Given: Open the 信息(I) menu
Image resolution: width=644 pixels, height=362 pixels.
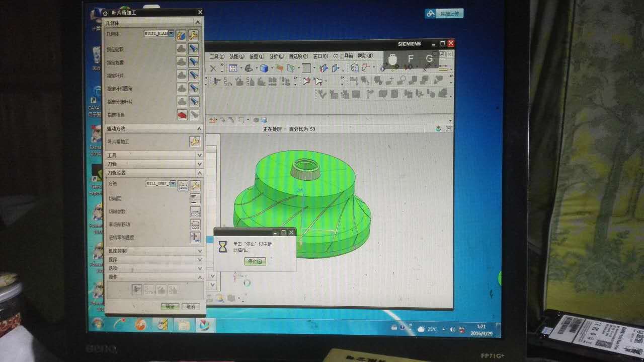Looking at the screenshot, I should tap(257, 56).
